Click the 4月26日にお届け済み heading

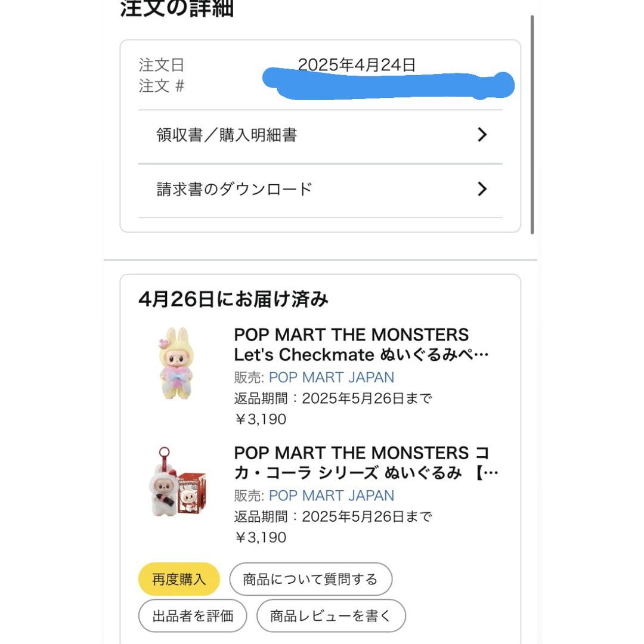(x=233, y=299)
